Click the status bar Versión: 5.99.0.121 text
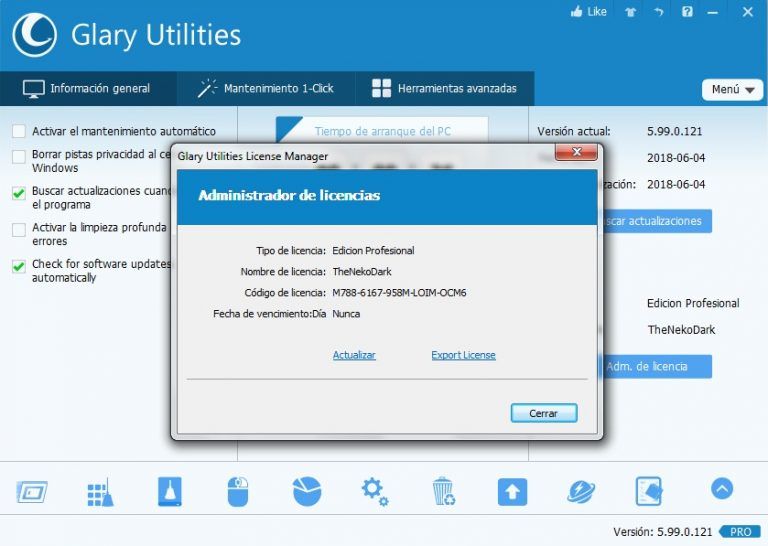Viewport: 768px width, 546px height. pyautogui.click(x=663, y=532)
